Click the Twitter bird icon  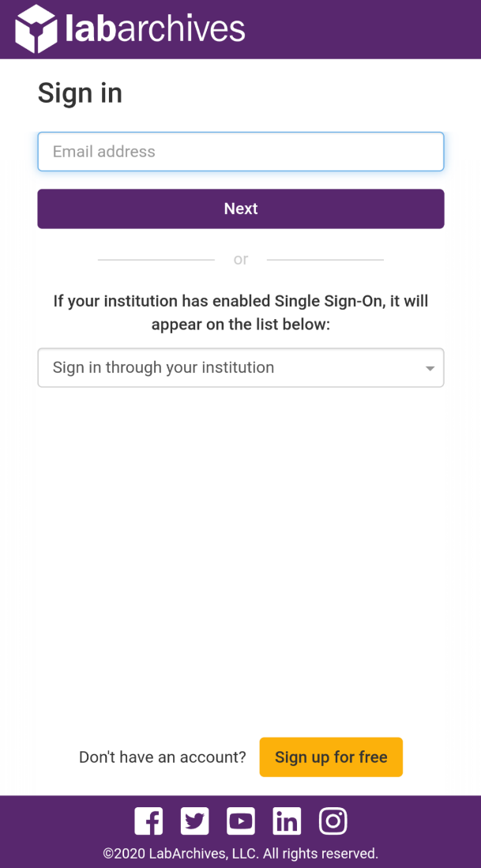[194, 821]
